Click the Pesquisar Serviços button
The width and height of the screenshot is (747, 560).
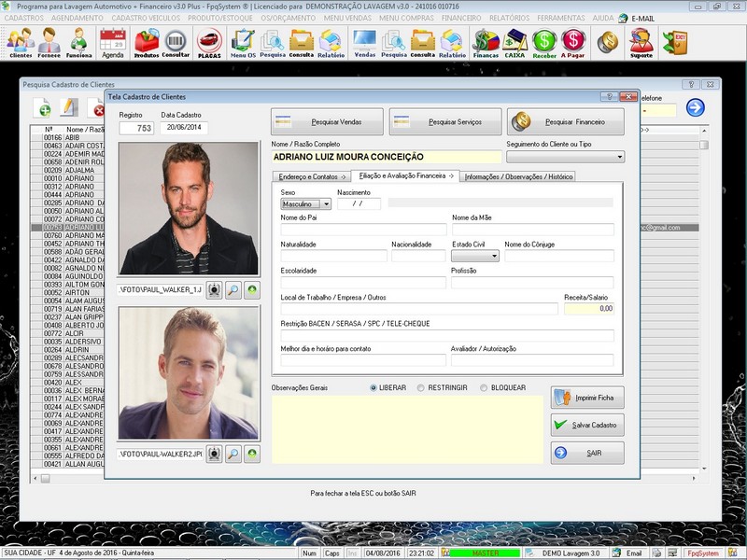[x=445, y=122]
